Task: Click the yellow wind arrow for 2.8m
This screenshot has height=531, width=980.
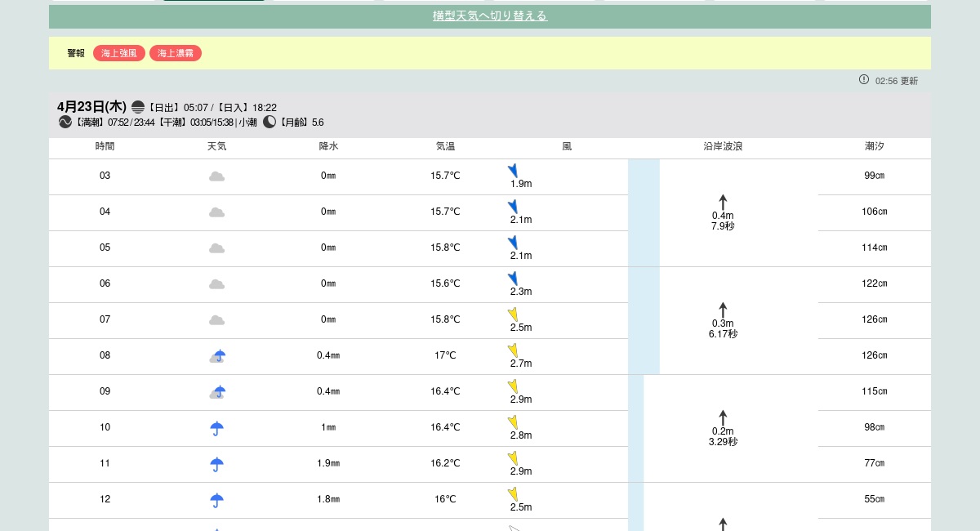Action: [x=513, y=422]
